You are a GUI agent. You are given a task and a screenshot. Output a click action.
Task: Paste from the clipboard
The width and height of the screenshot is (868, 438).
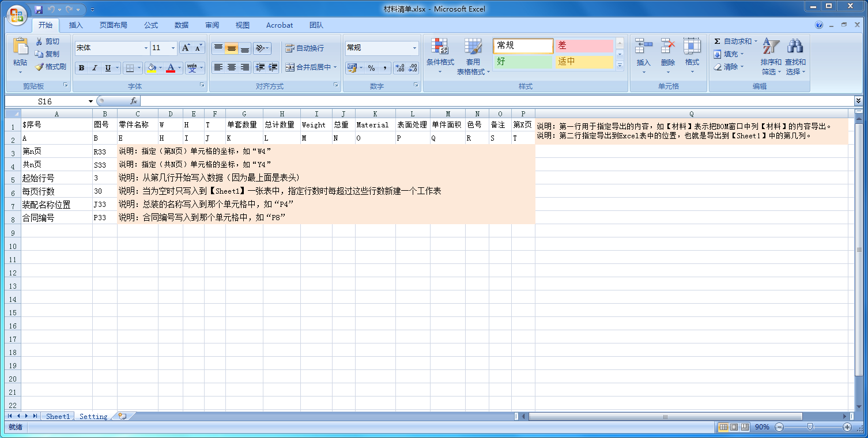click(x=20, y=55)
